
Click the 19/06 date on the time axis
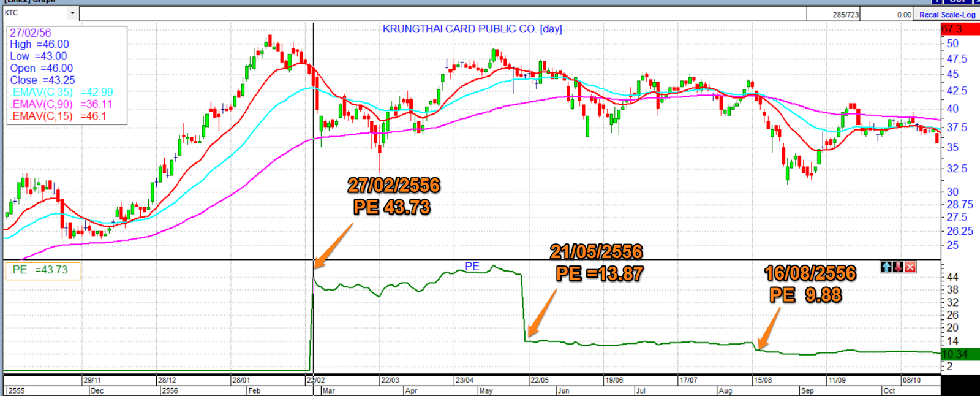pyautogui.click(x=614, y=380)
